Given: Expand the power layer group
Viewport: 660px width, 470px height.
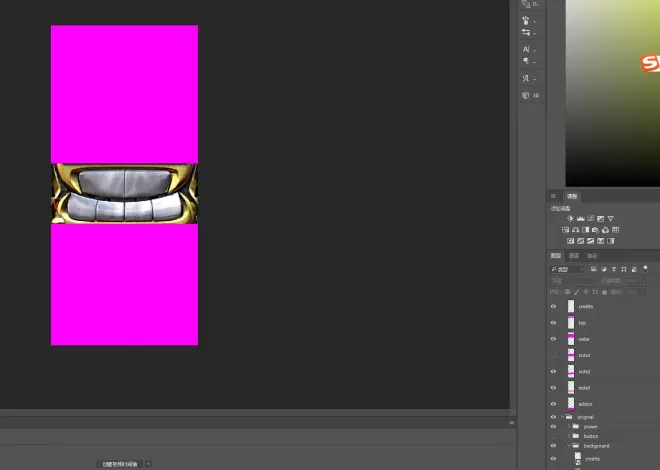Looking at the screenshot, I should [569, 427].
